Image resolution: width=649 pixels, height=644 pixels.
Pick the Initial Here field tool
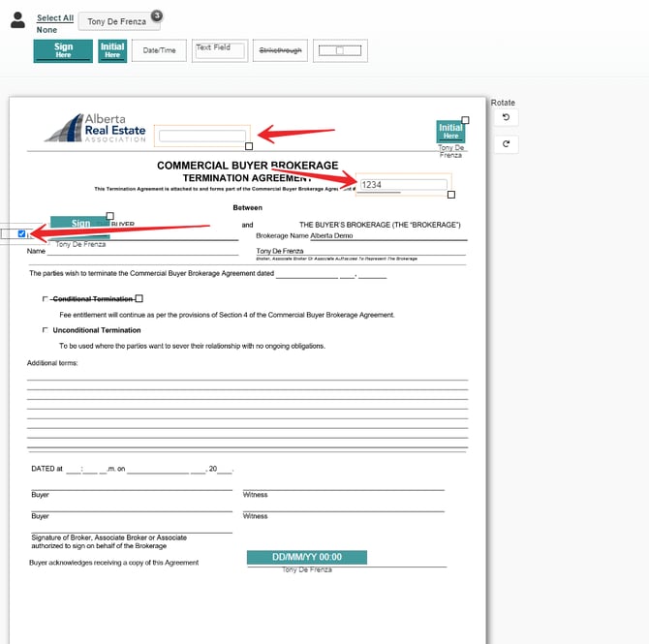click(112, 50)
